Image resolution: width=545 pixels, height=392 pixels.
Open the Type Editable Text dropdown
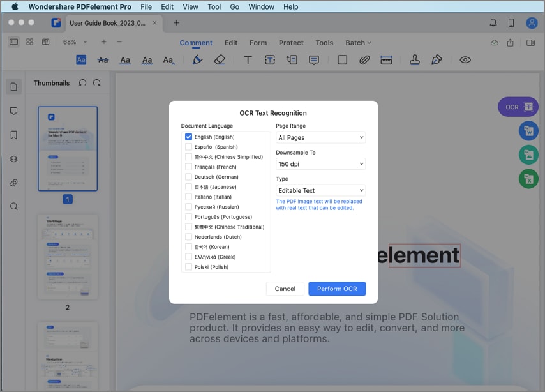[x=320, y=190]
